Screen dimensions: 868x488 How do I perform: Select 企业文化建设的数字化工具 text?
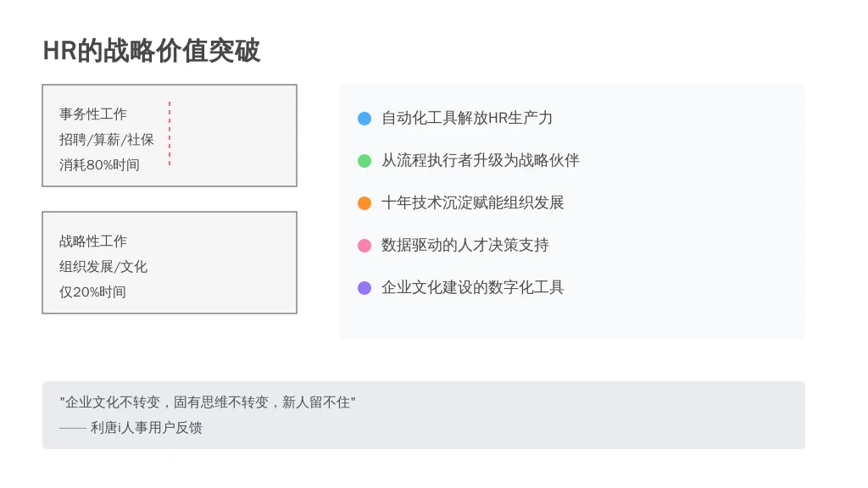[x=472, y=287]
